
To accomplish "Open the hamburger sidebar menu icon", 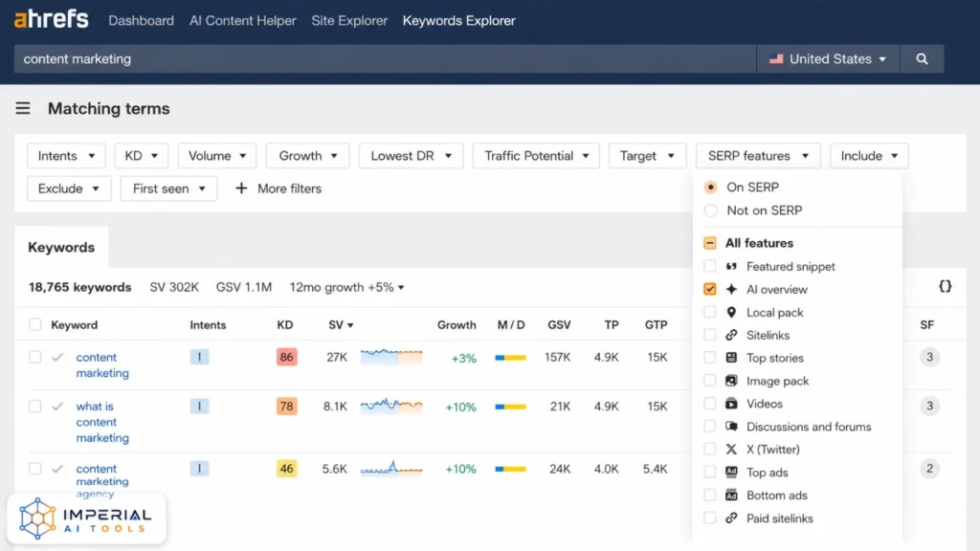I will coord(23,109).
